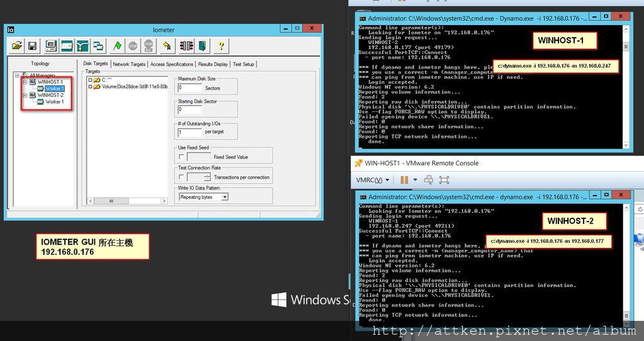
Task: Start tests with the green flag icon
Action: (x=118, y=46)
